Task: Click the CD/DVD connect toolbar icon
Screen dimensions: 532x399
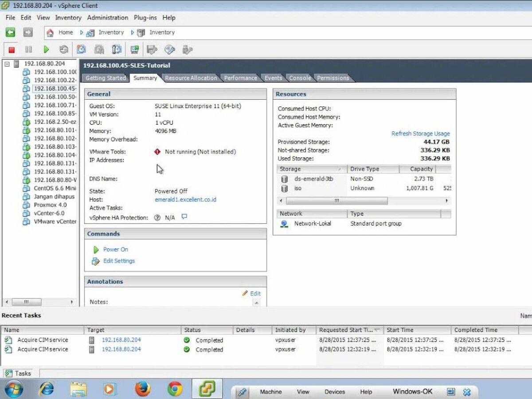Action: [x=170, y=49]
